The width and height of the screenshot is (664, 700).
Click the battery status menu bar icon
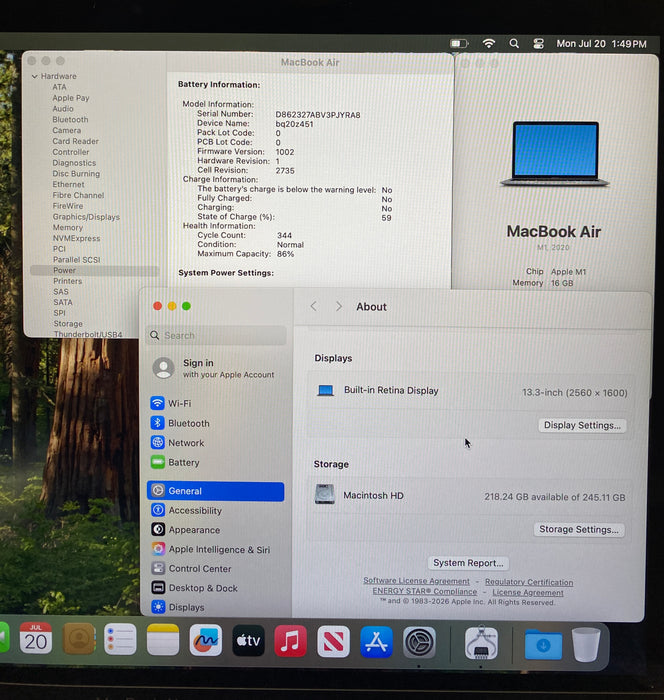[459, 43]
